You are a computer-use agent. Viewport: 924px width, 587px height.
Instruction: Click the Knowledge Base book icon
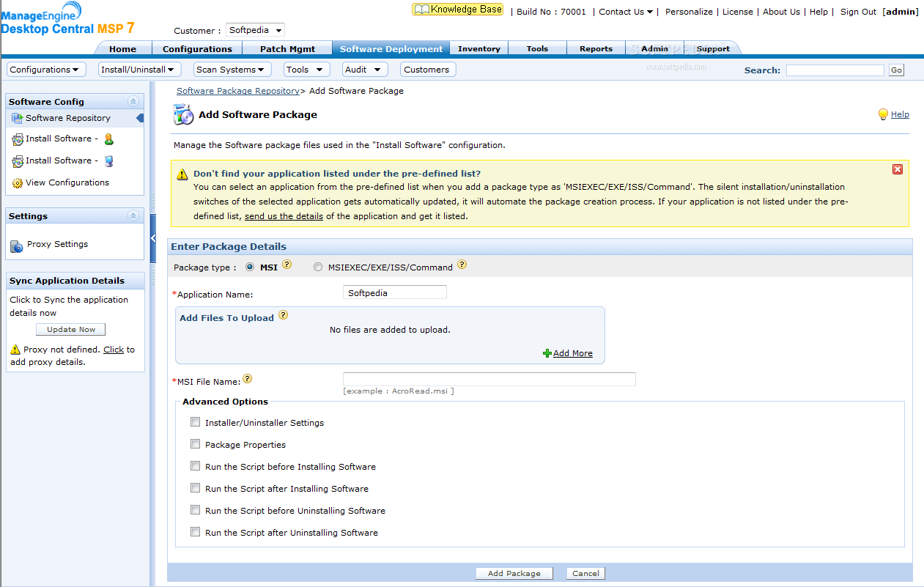pyautogui.click(x=421, y=10)
